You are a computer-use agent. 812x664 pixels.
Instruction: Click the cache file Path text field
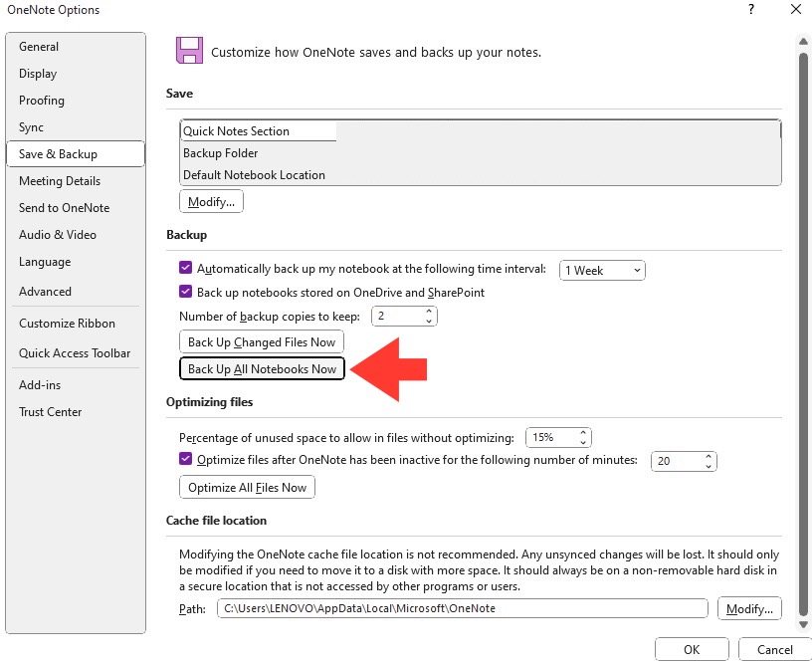pos(462,608)
